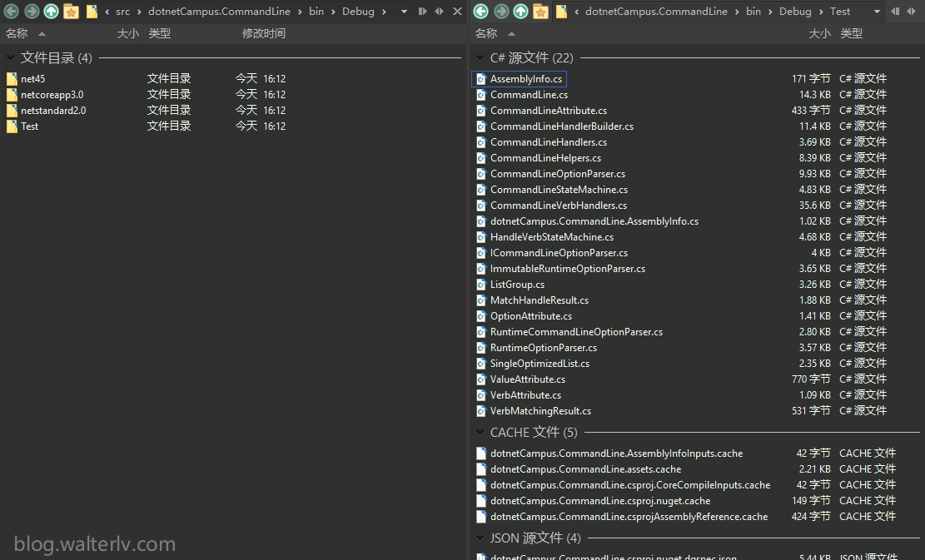Select the CommandLineOptionParser.cs file

(x=557, y=174)
